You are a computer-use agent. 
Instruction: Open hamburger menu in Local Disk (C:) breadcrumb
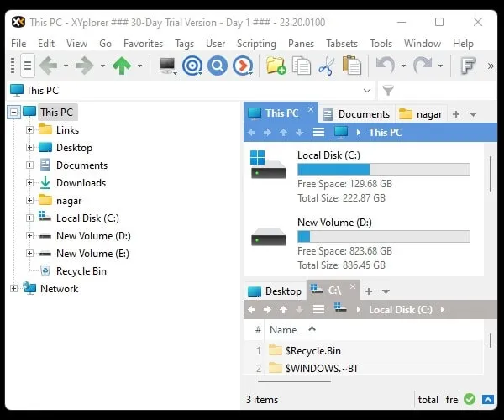coord(318,309)
